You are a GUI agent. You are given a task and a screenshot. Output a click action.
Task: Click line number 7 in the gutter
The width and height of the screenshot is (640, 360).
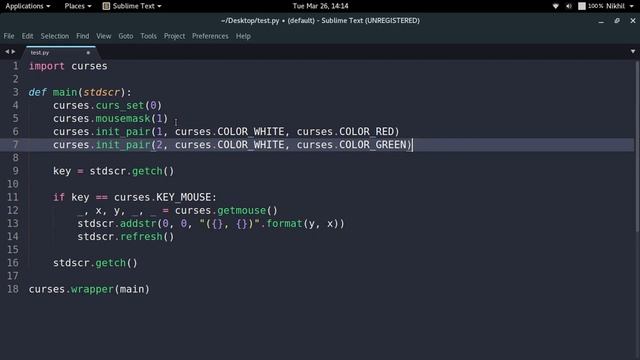pyautogui.click(x=16, y=144)
